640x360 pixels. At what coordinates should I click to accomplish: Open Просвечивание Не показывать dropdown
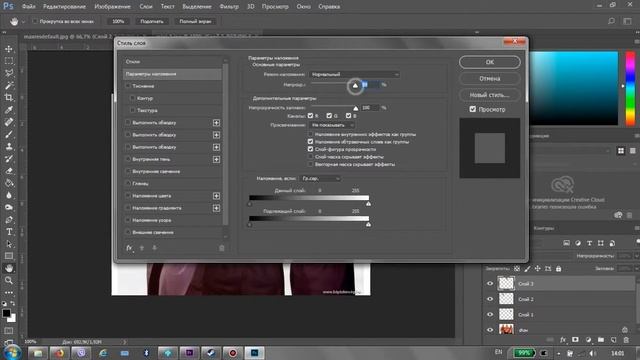pyautogui.click(x=332, y=125)
